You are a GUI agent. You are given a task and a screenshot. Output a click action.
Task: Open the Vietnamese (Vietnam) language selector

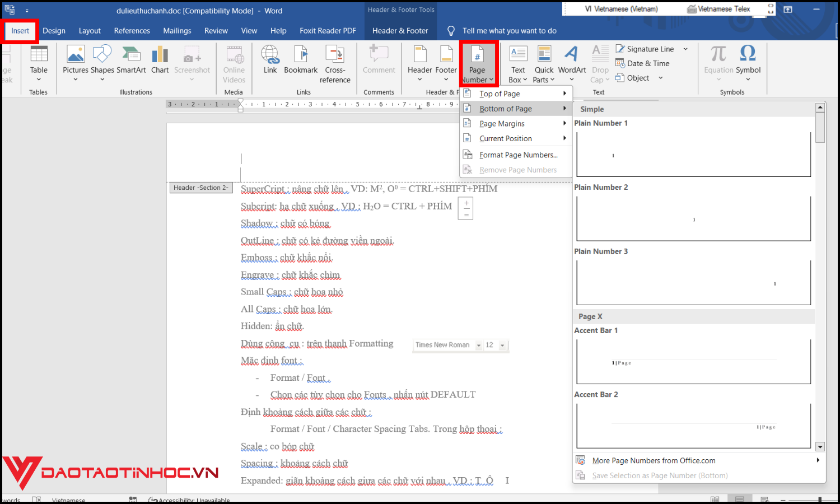pos(621,9)
